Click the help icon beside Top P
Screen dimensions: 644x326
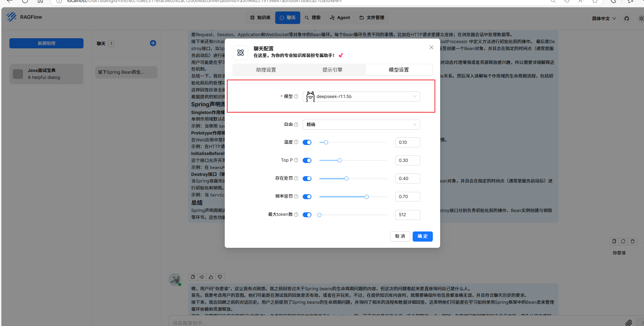click(296, 160)
